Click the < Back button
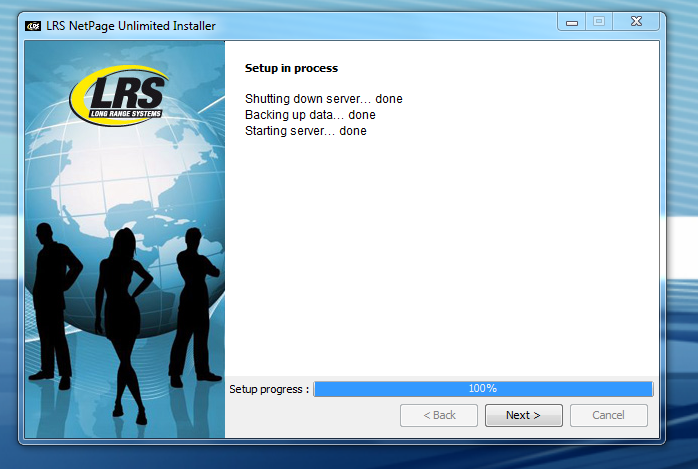 pyautogui.click(x=439, y=415)
